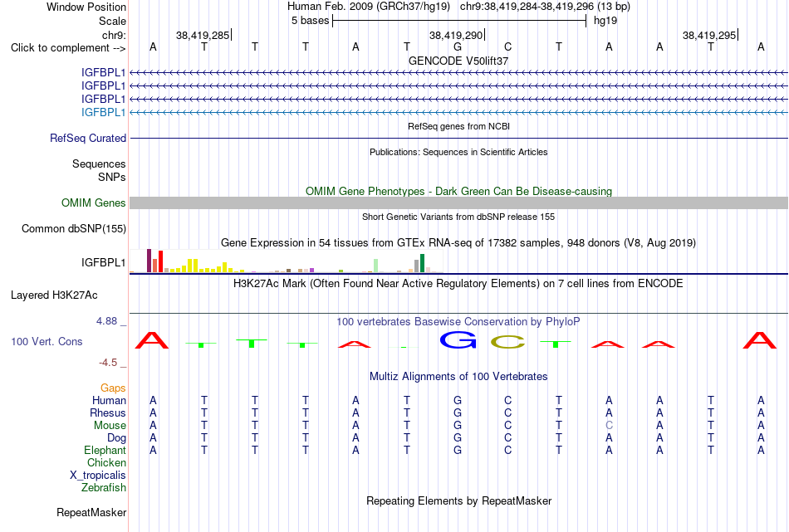This screenshot has height=532, width=789.
Task: Click the 38,419,285 position marker
Action: (x=203, y=35)
